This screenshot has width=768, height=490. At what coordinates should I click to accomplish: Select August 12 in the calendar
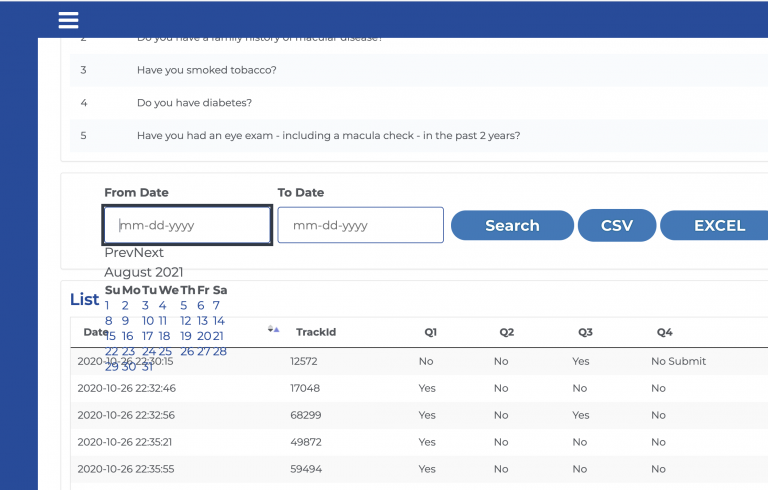coord(185,321)
